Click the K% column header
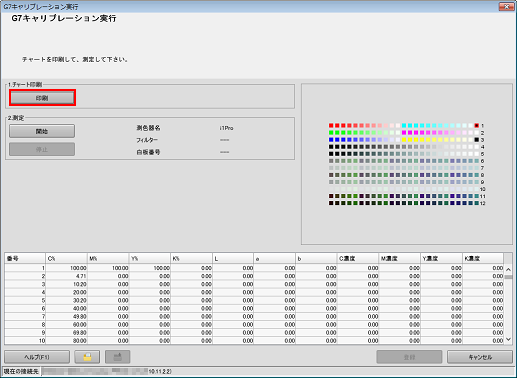The image size is (517, 378). [191, 258]
